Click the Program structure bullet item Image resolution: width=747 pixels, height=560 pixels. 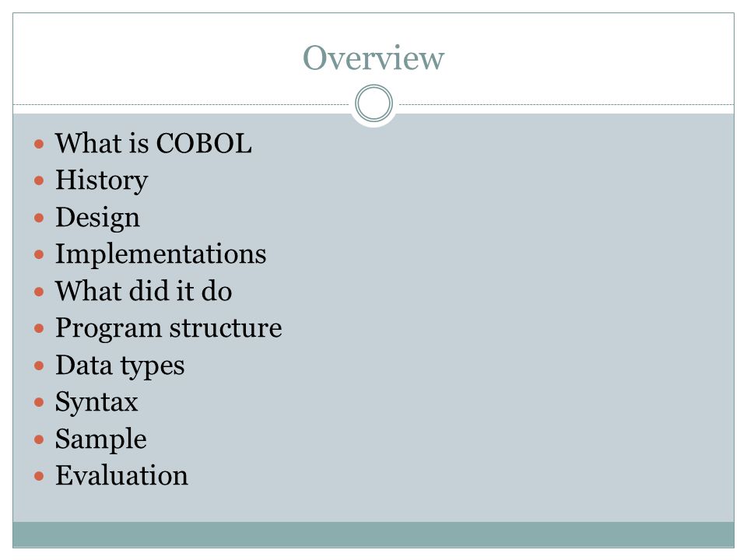169,328
